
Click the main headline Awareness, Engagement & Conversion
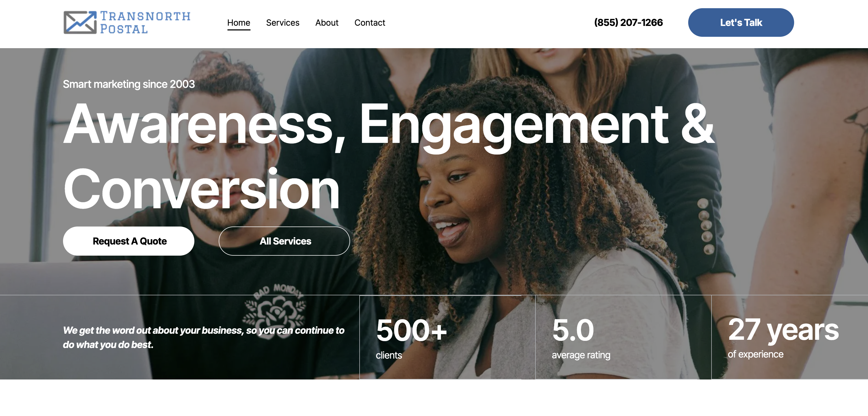[388, 156]
